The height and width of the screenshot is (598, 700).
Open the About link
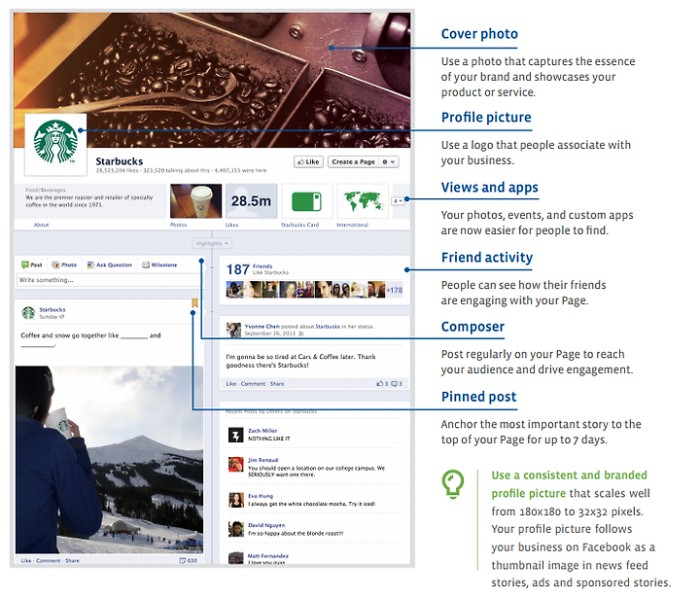(x=41, y=225)
